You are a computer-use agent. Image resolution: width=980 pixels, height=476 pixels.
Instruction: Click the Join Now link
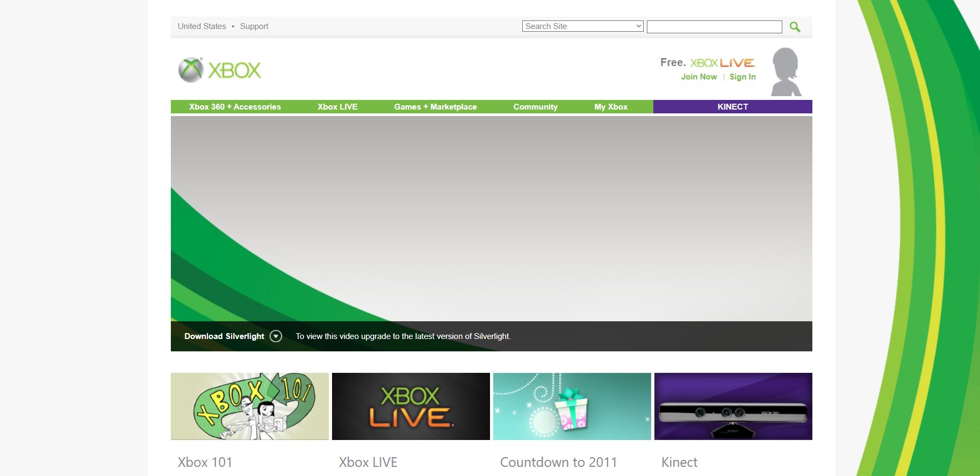click(x=699, y=77)
